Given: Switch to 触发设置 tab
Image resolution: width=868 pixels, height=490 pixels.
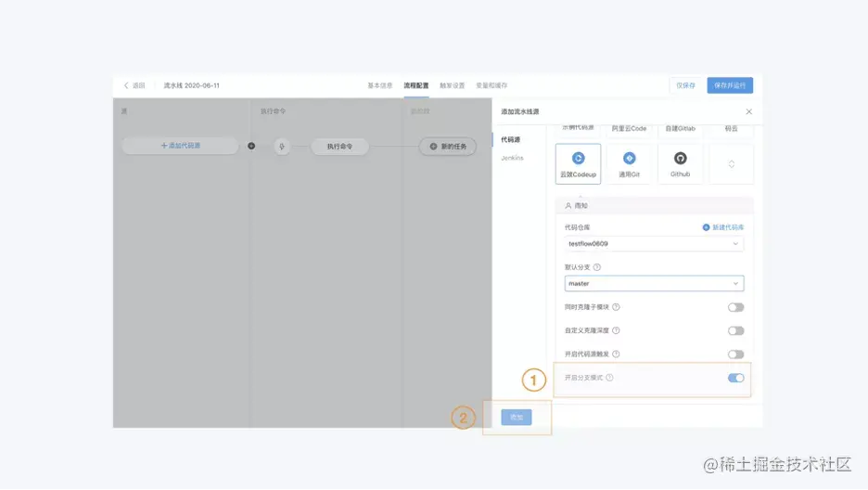Looking at the screenshot, I should point(453,85).
